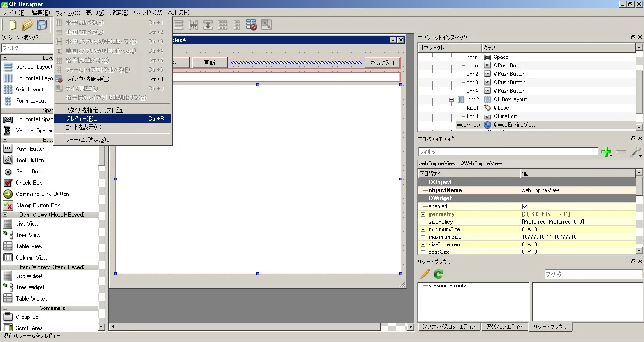Click the green reload resources icon
Image resolution: width=644 pixels, height=342 pixels.
tap(438, 274)
